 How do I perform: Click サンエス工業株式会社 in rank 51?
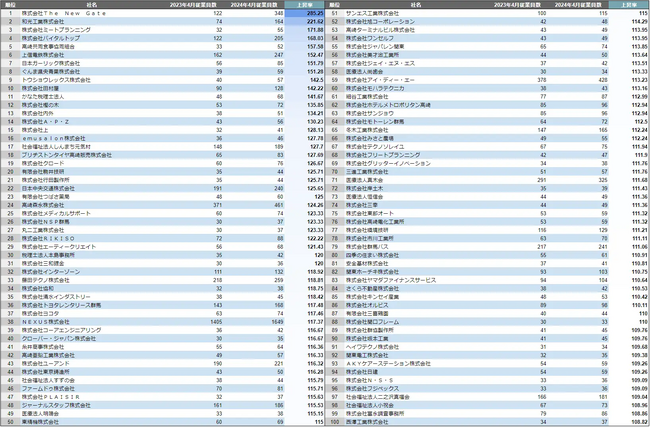click(372, 13)
